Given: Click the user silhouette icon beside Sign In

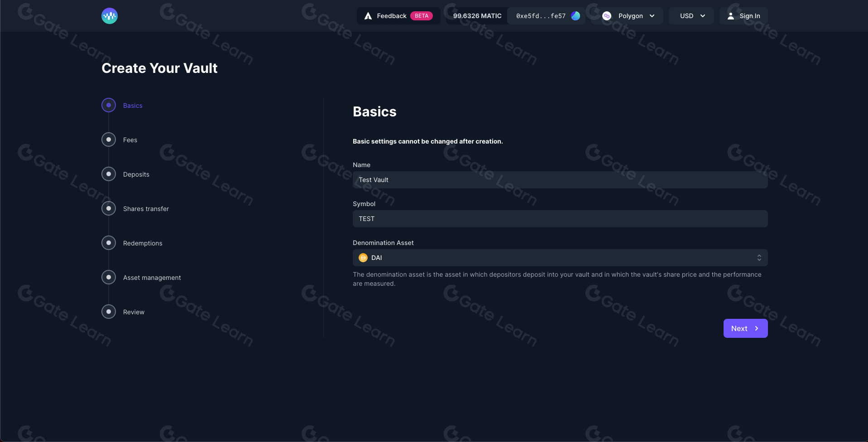Looking at the screenshot, I should (730, 15).
